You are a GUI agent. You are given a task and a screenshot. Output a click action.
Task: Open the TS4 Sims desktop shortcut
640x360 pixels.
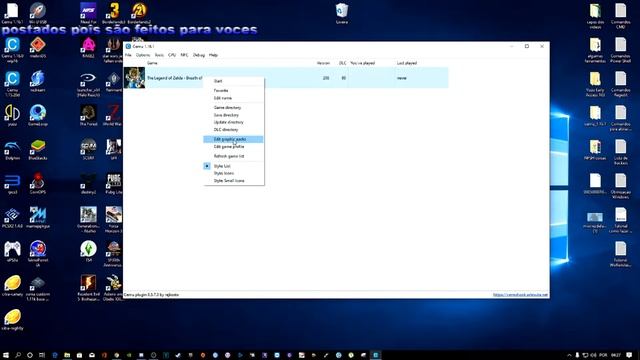(x=88, y=251)
